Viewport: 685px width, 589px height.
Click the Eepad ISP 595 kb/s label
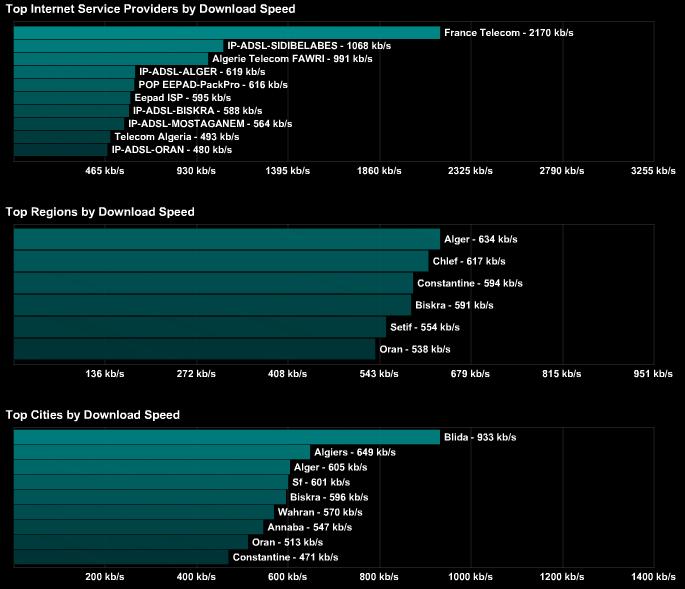point(182,98)
